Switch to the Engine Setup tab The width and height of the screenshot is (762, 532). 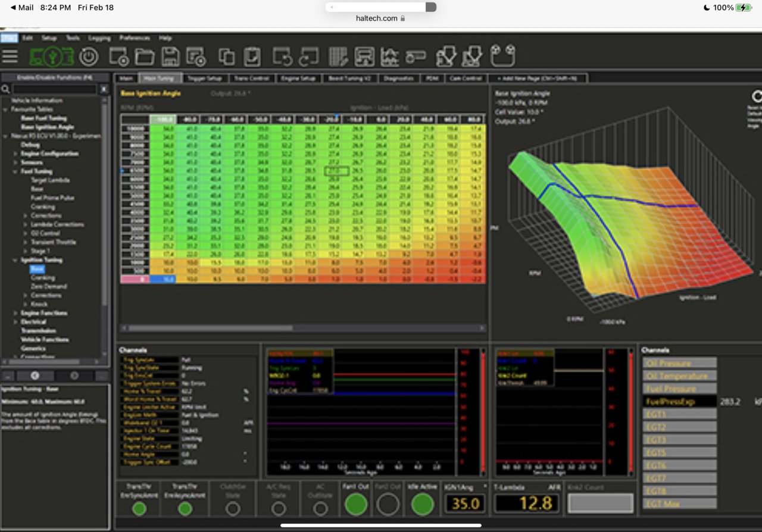[298, 78]
